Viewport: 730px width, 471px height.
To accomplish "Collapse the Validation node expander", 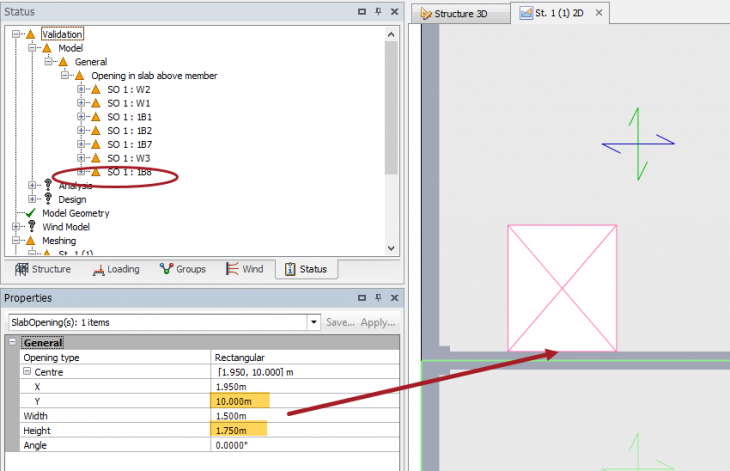I will 16,34.
